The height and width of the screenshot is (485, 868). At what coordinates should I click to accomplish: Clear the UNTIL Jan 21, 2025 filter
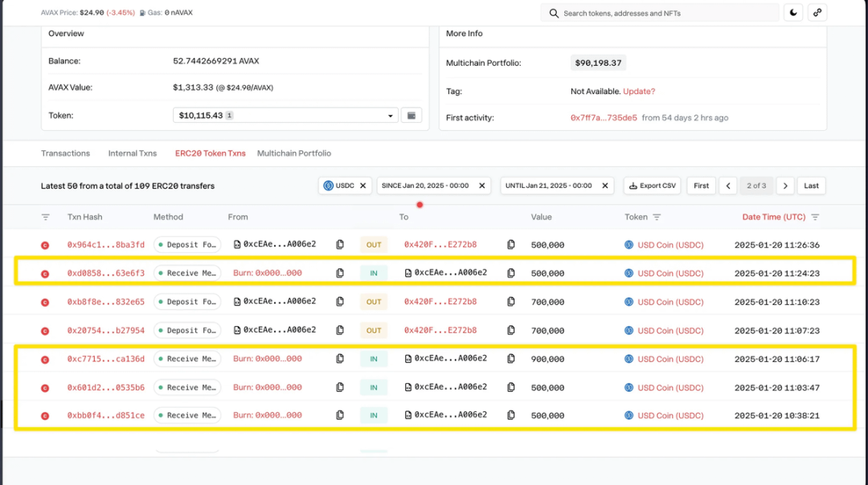[x=605, y=185]
